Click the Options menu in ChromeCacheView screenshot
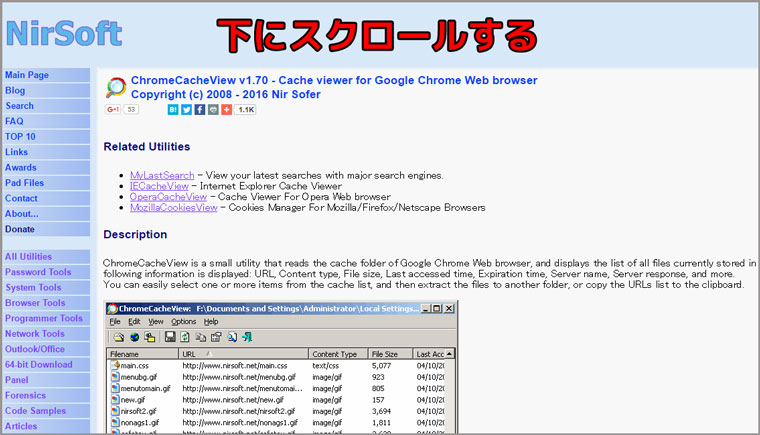Screen dimensions: 760x435 pyautogui.click(x=183, y=322)
